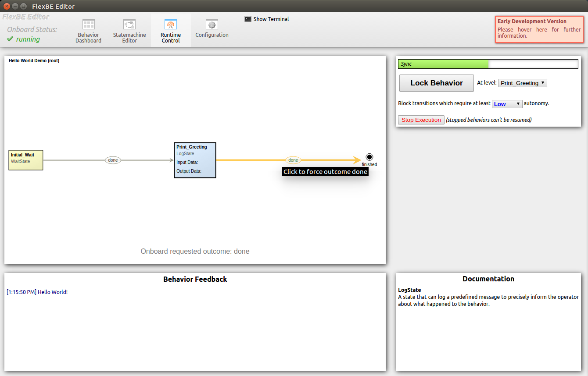The image size is (588, 376).
Task: Click the LogState documentation heading
Action: click(409, 290)
